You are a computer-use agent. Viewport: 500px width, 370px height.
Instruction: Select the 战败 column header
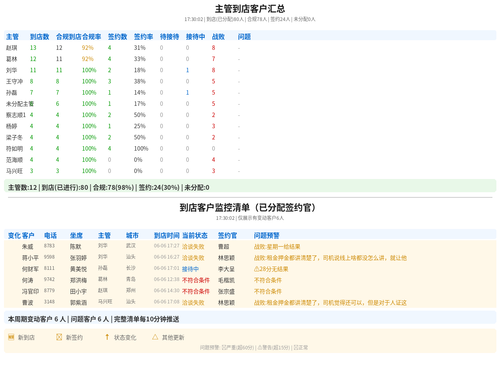[218, 37]
